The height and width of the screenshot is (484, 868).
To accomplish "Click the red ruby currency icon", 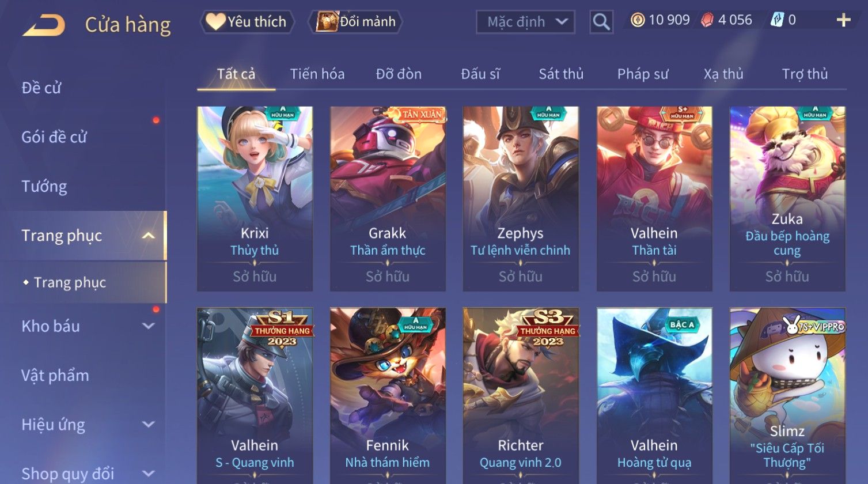I will (707, 20).
